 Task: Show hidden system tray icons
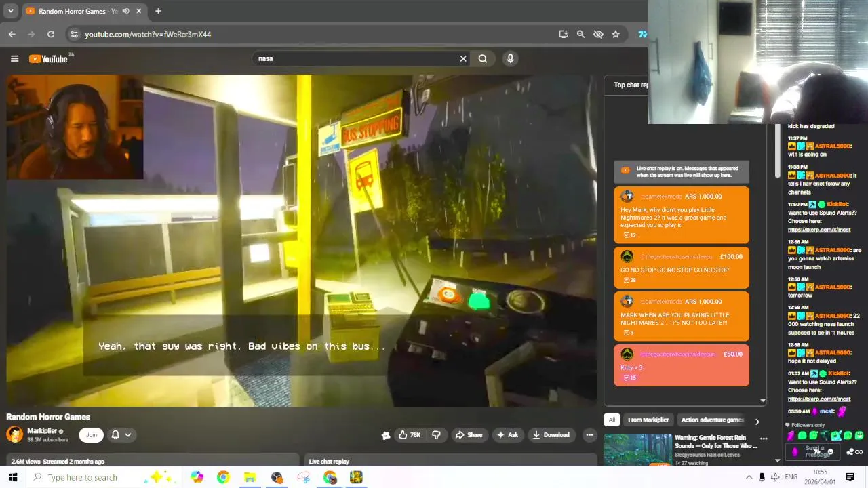[749, 477]
